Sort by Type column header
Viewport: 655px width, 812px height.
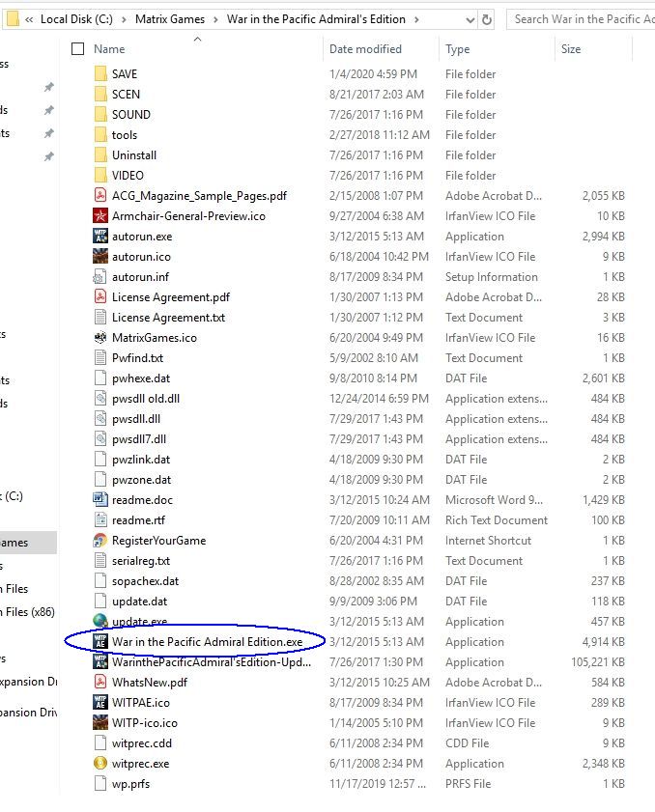tap(458, 49)
